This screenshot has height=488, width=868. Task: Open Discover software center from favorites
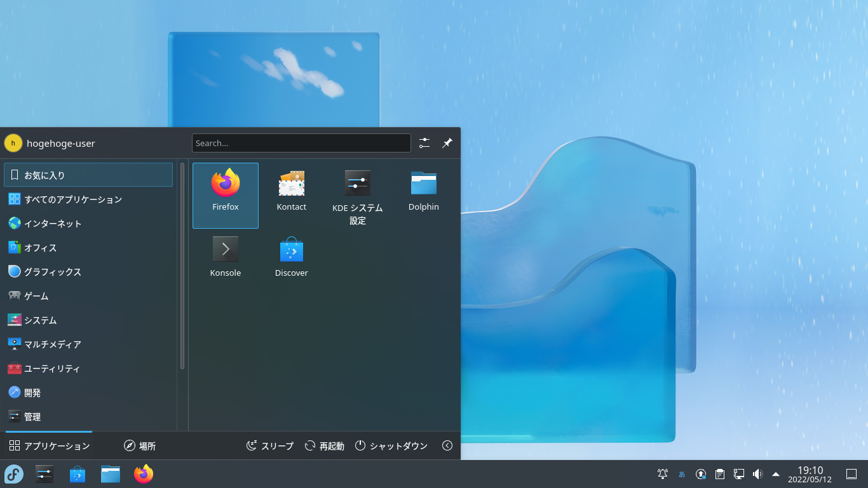click(292, 262)
